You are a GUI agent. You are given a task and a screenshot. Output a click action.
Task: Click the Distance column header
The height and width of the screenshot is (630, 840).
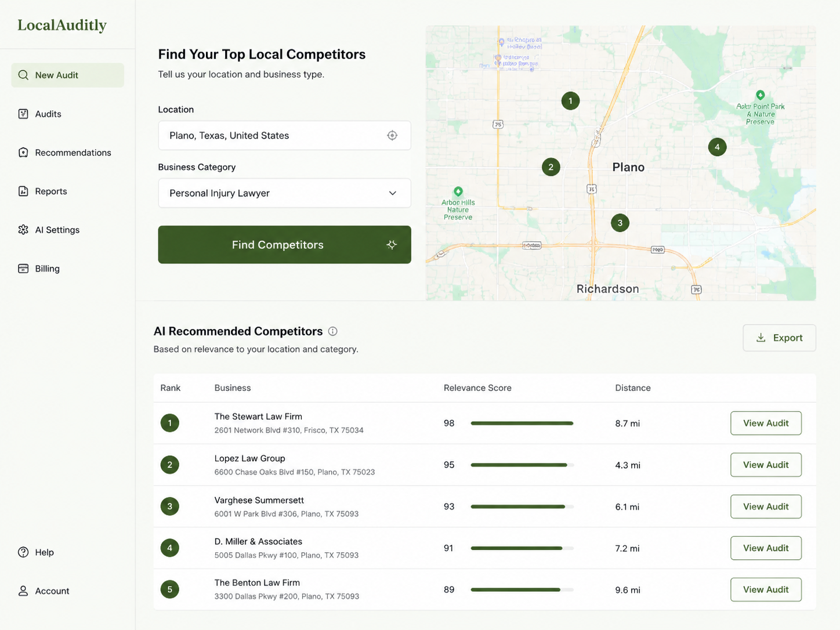click(633, 388)
